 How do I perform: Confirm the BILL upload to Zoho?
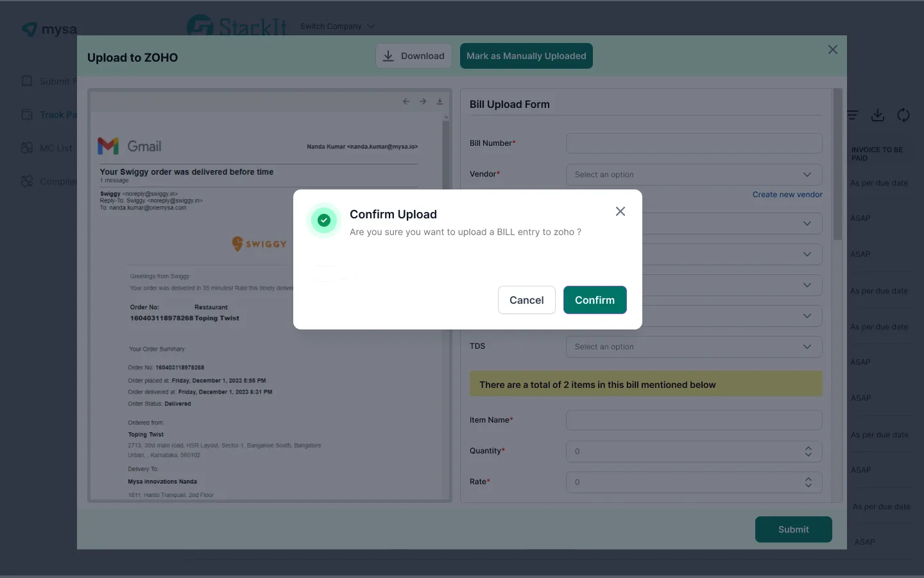click(x=595, y=300)
